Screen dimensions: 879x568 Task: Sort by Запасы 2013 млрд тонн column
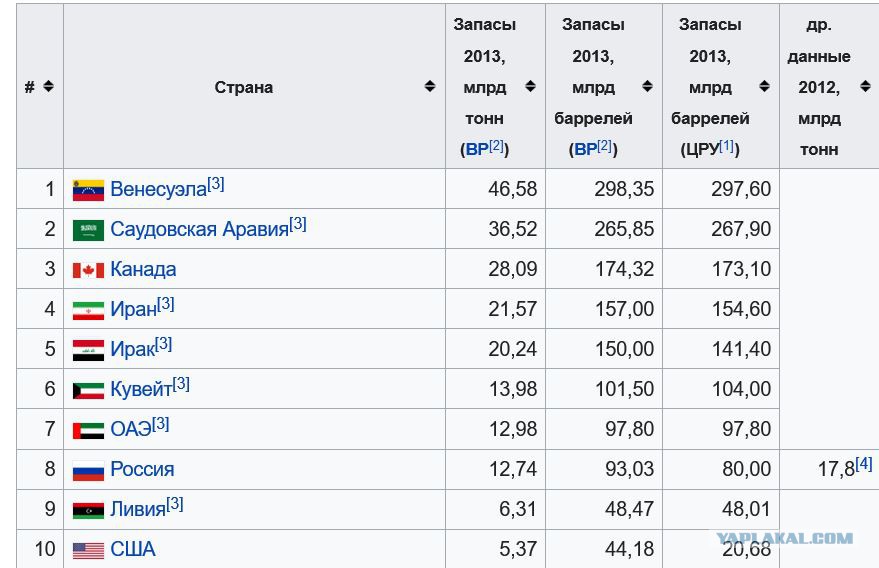click(x=530, y=86)
